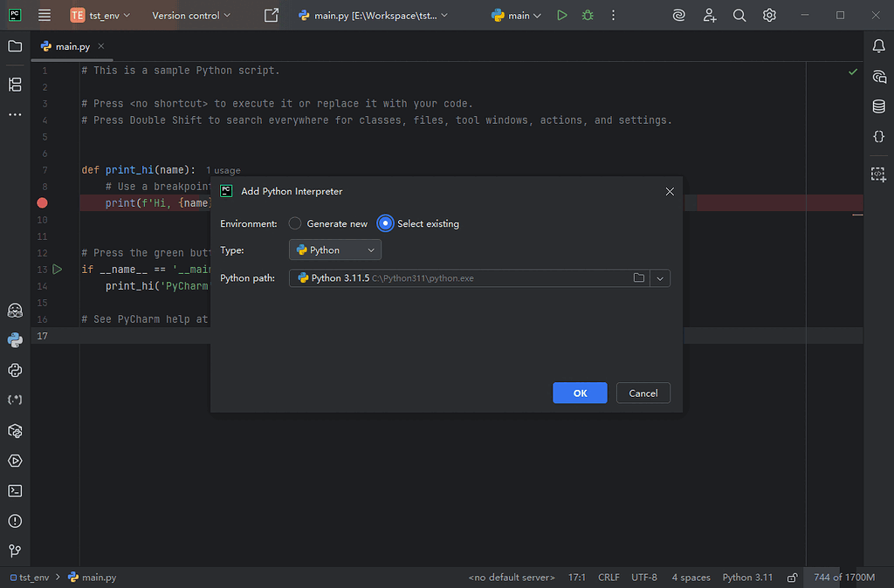
Task: Open the Problems tool window
Action: [x=15, y=521]
